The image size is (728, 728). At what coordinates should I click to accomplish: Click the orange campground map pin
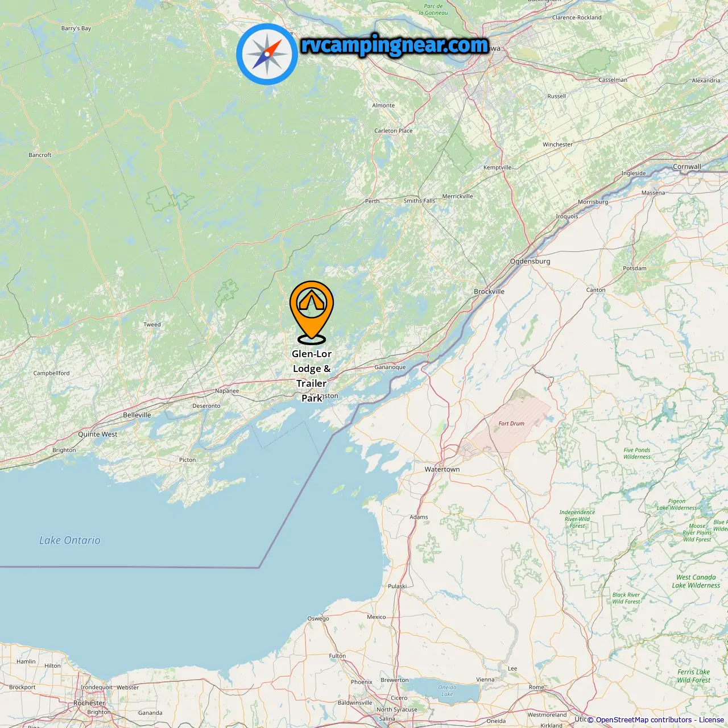click(x=312, y=312)
